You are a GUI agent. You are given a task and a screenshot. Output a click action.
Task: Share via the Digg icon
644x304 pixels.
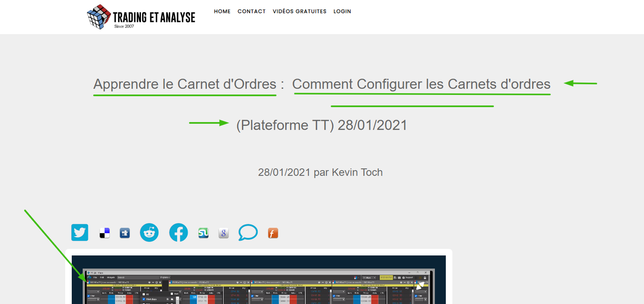(125, 233)
